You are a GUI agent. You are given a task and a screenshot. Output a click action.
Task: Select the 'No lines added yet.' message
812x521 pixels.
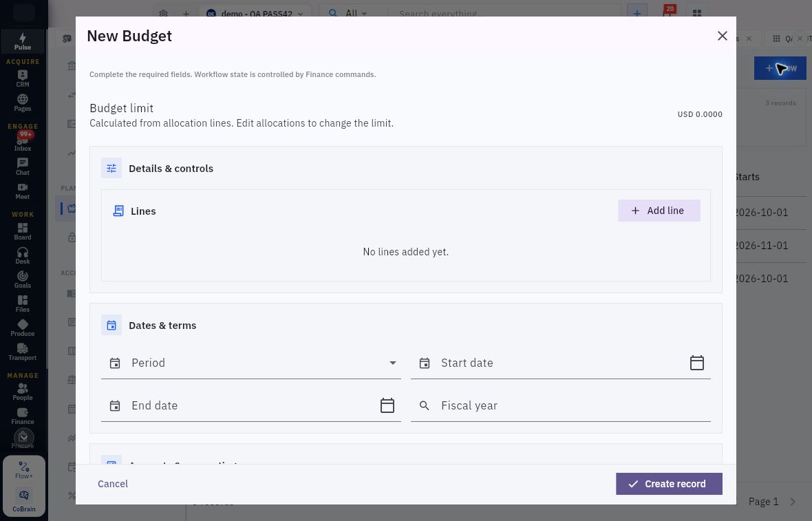click(x=405, y=252)
